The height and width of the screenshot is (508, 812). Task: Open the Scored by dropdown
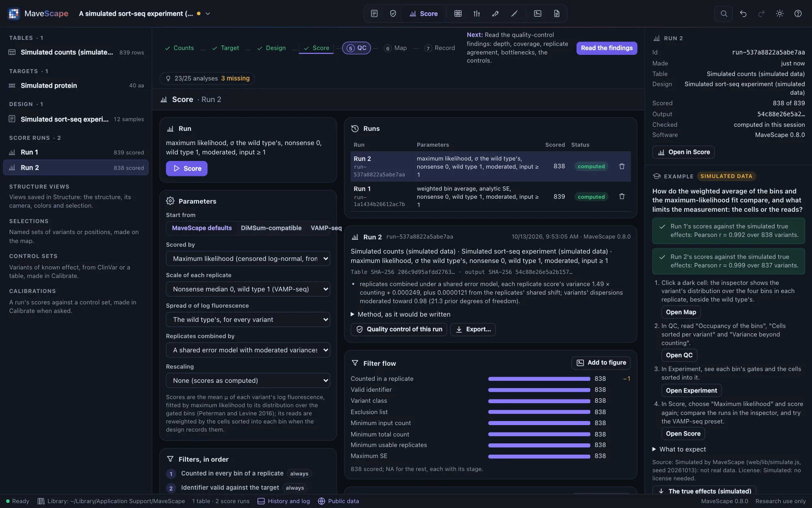click(248, 258)
